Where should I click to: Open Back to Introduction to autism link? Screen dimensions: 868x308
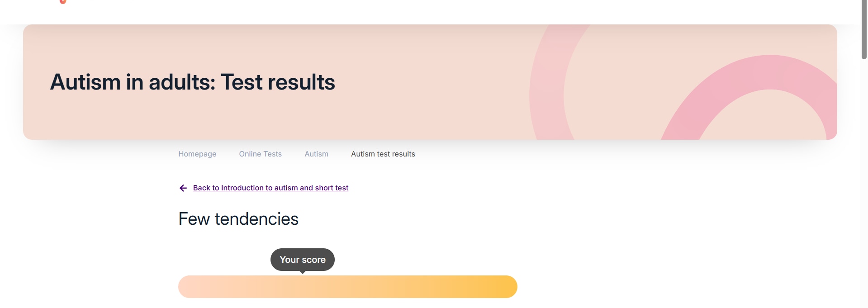tap(270, 188)
